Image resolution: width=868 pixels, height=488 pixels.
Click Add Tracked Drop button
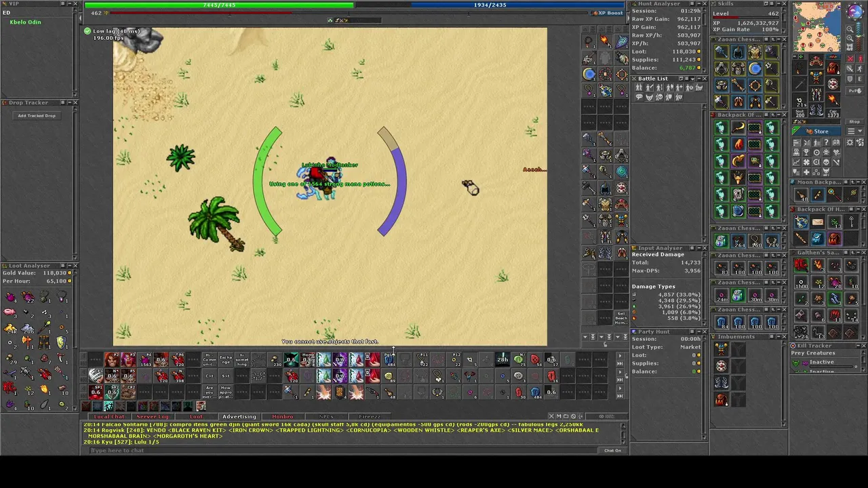[37, 115]
